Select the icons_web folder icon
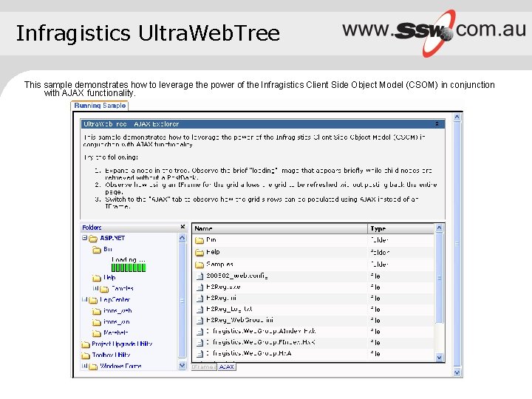 tap(97, 312)
